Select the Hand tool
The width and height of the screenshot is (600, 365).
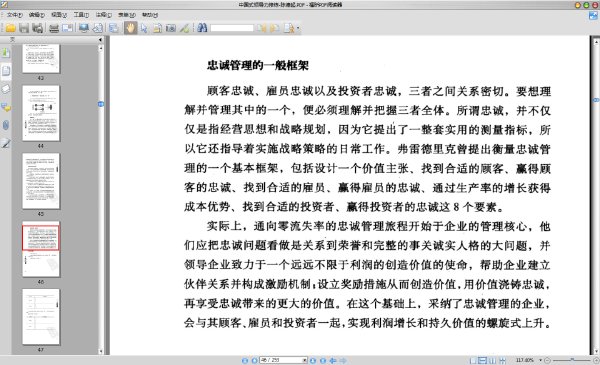pyautogui.click(x=130, y=28)
